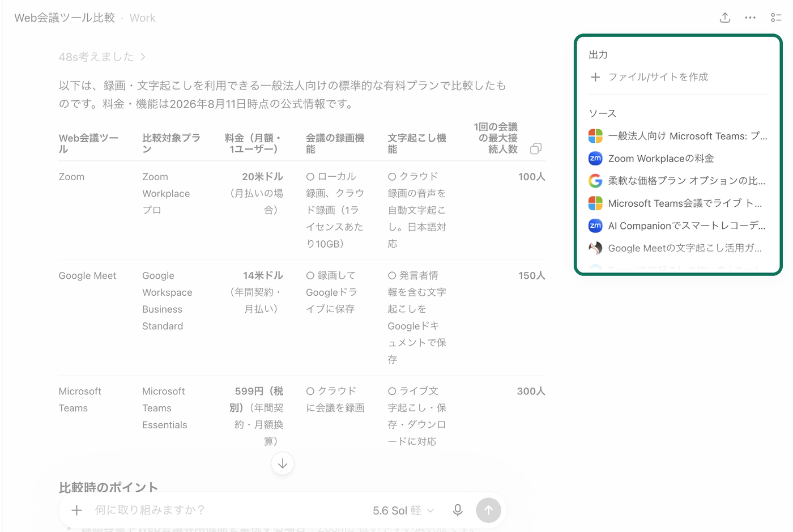793x532 pixels.
Task: Click the scroll-to-bottom arrow button
Action: click(x=283, y=463)
